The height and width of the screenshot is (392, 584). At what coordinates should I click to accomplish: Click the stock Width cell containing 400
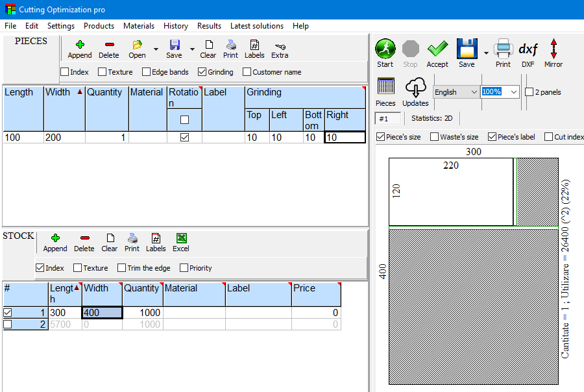click(101, 313)
